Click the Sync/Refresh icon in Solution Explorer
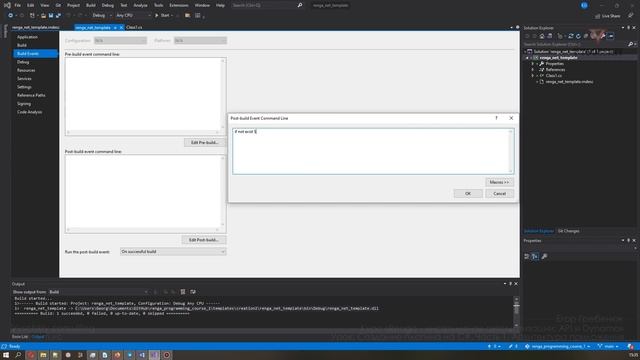This screenshot has width=640, height=360. coord(571,36)
